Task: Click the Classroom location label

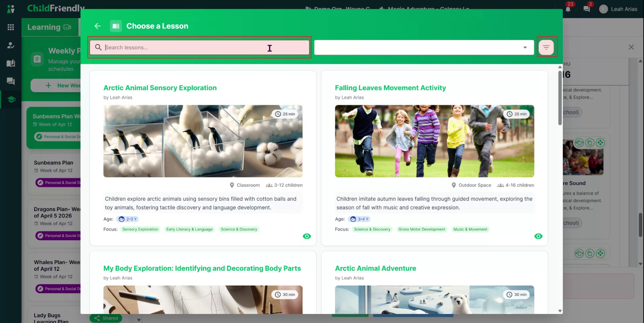Action: [x=245, y=185]
